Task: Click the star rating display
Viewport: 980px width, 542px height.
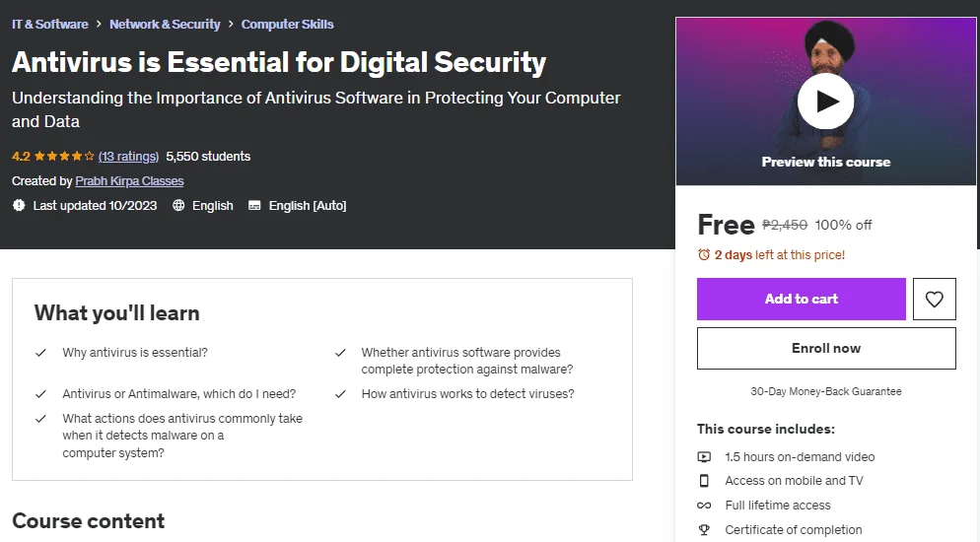Action: point(64,156)
